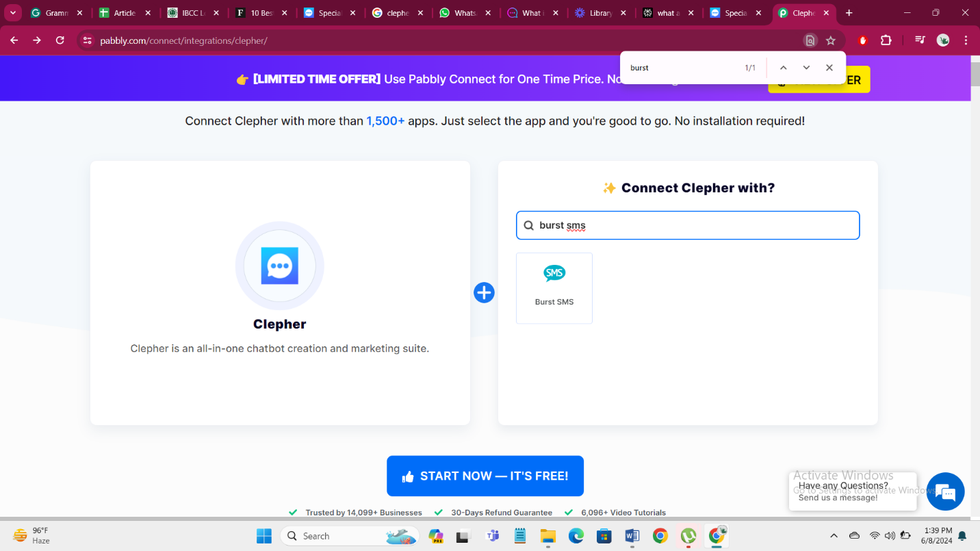
Task: Click the LIMITED TIME OFFER banner text
Action: point(317,79)
